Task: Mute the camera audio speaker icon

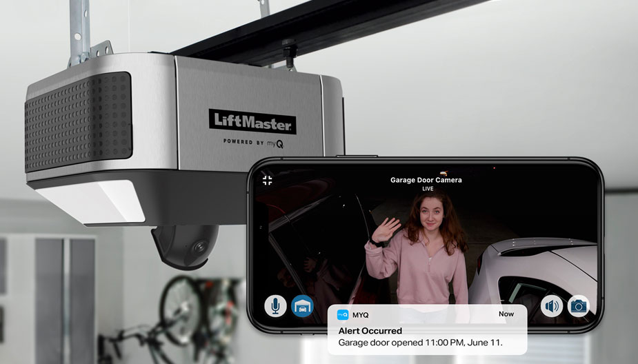Action: [x=551, y=305]
